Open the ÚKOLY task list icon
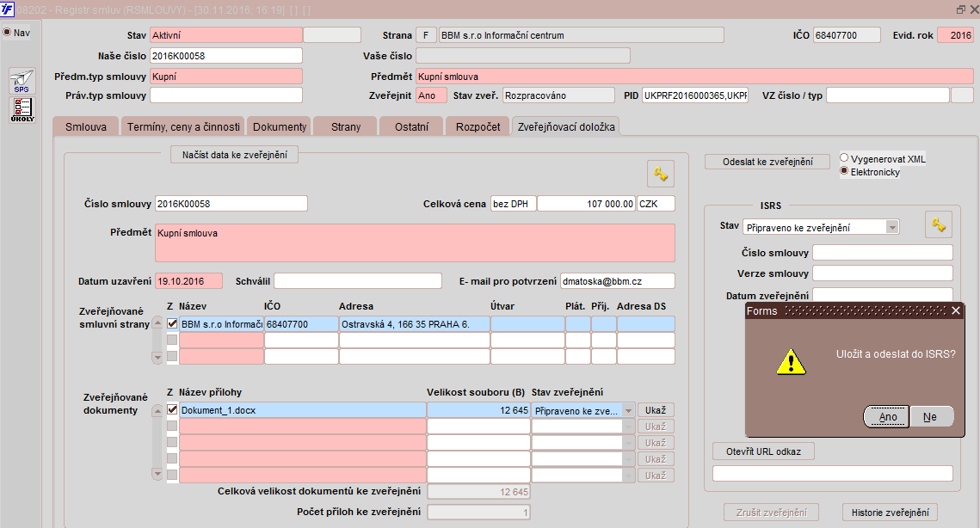The image size is (980, 528). tap(22, 110)
